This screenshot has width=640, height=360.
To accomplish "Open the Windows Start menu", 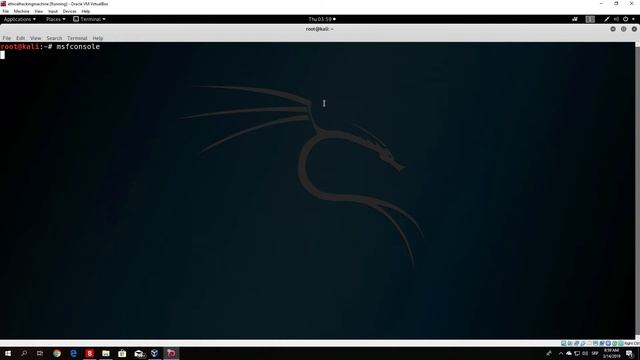I will (x=8, y=353).
